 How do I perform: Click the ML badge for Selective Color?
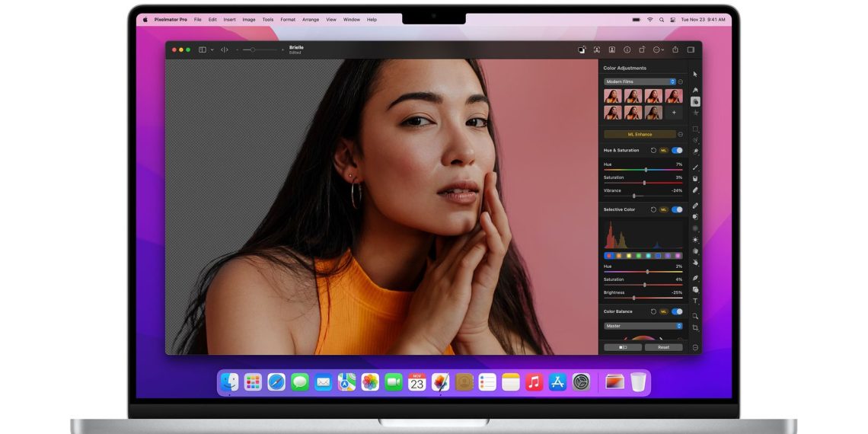[664, 210]
